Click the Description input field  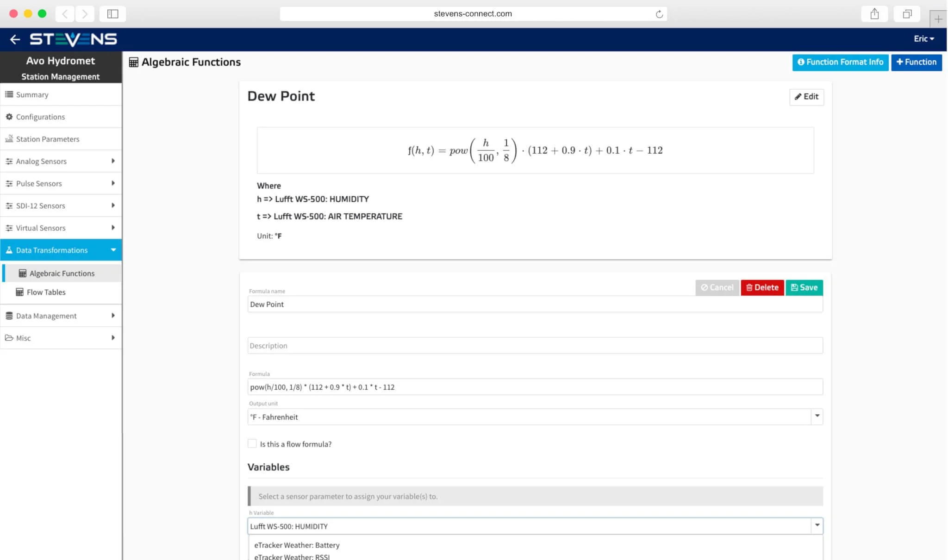pos(535,346)
